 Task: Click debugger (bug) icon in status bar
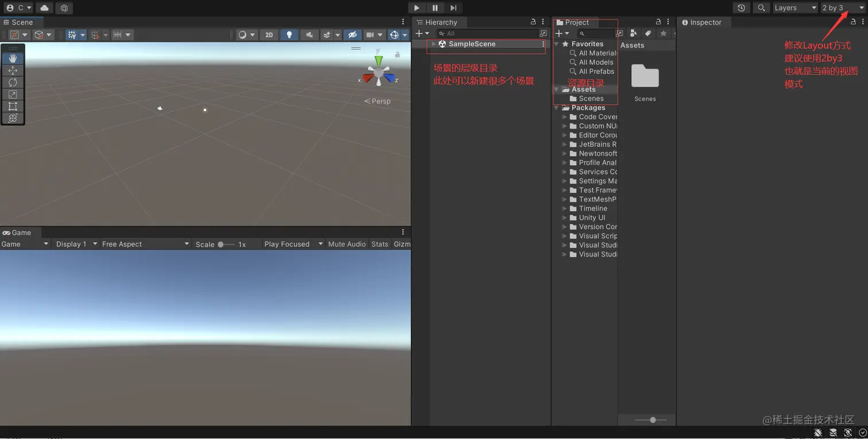pyautogui.click(x=818, y=432)
